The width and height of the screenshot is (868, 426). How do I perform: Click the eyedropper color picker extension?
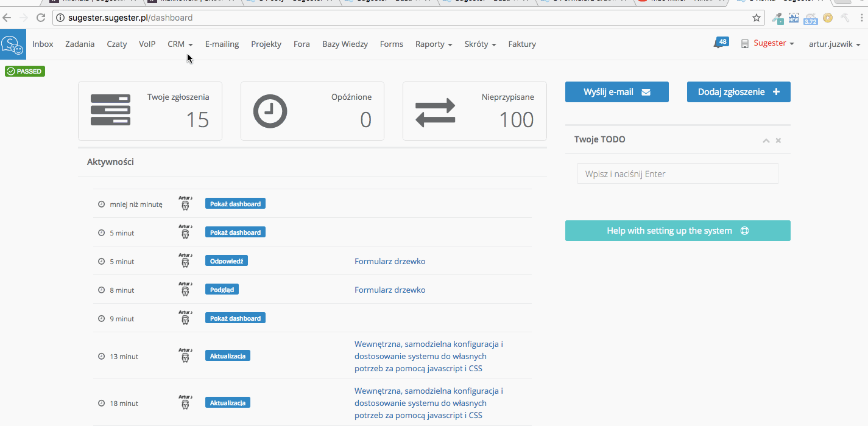(777, 18)
